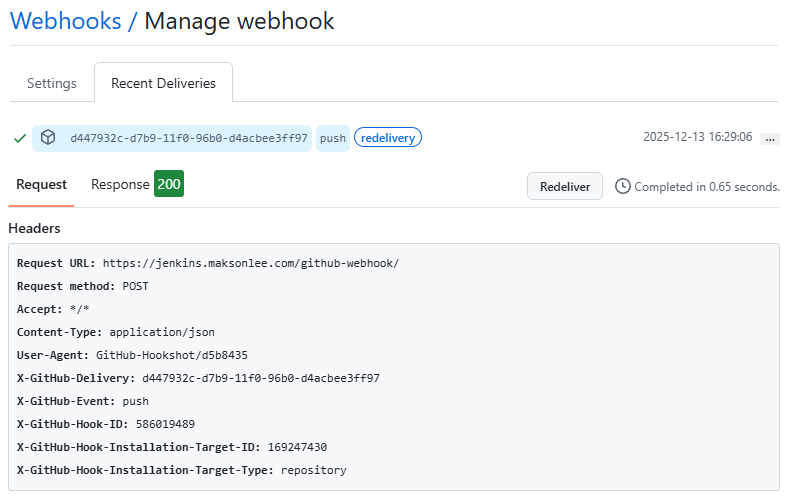Viewport: 790px width, 500px height.
Task: Click the green success checkmark icon
Action: (x=20, y=138)
